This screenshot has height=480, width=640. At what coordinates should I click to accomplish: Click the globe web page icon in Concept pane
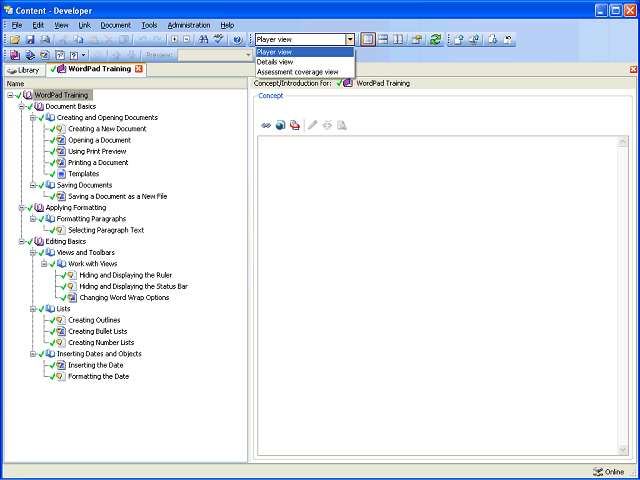point(280,125)
